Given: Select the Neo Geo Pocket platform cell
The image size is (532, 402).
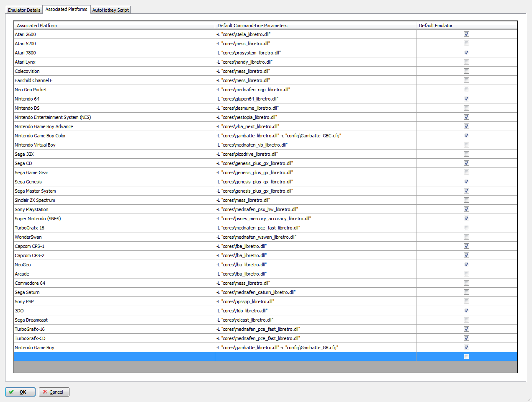Looking at the screenshot, I should [x=114, y=90].
